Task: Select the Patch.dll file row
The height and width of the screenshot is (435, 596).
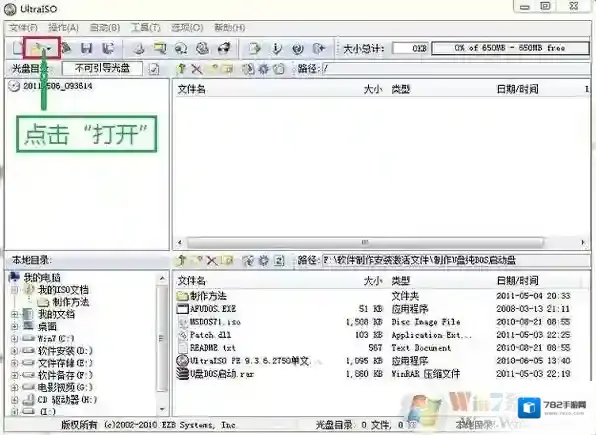Action: [204, 335]
